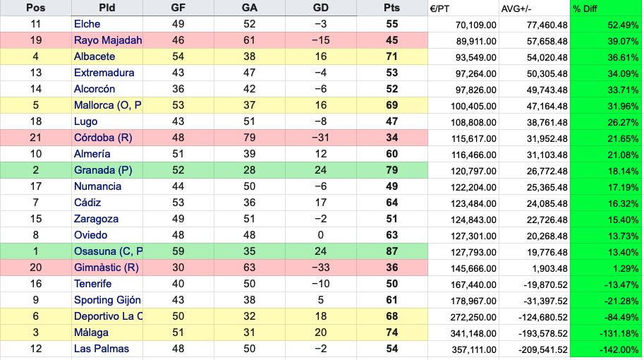
Task: Click the GD column header
Action: (x=320, y=8)
